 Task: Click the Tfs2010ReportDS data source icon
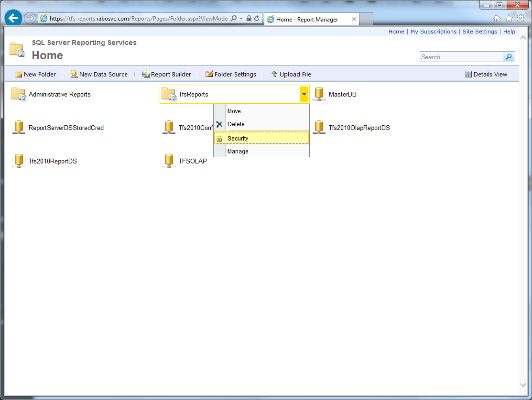[x=19, y=161]
